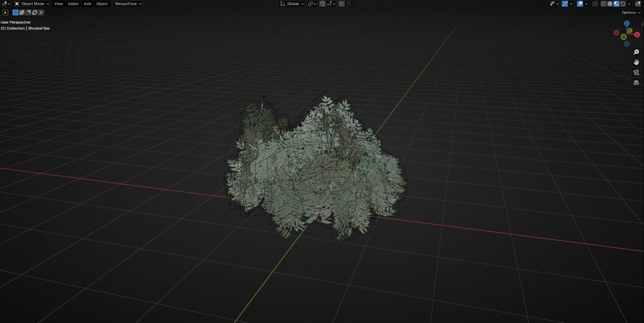The height and width of the screenshot is (323, 644).
Task: Click the zoom magnifier icon in the sidebar
Action: tap(636, 52)
